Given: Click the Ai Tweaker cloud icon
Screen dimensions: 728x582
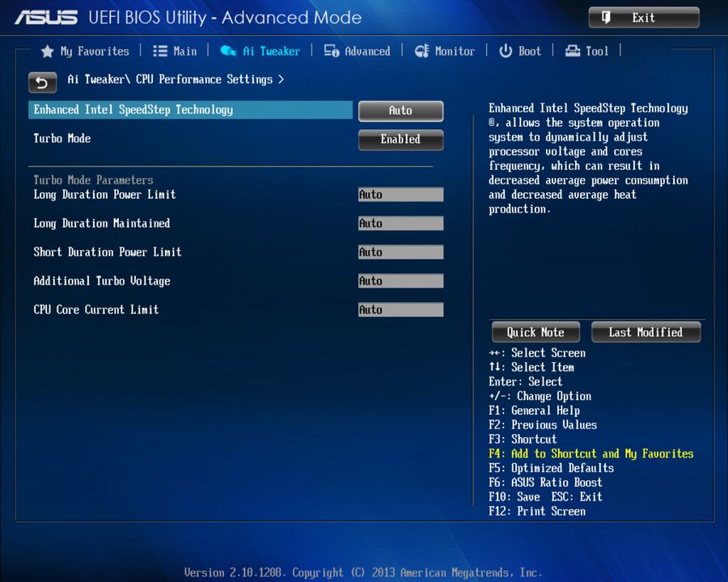Looking at the screenshot, I should point(229,50).
